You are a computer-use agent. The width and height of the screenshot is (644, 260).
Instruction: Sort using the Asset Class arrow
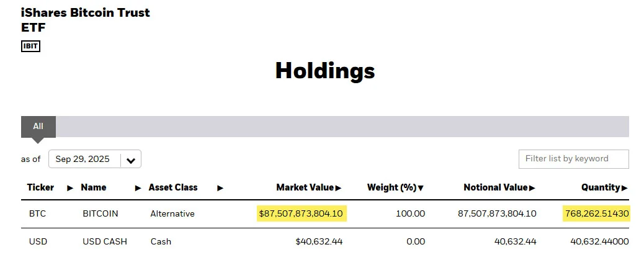click(220, 187)
